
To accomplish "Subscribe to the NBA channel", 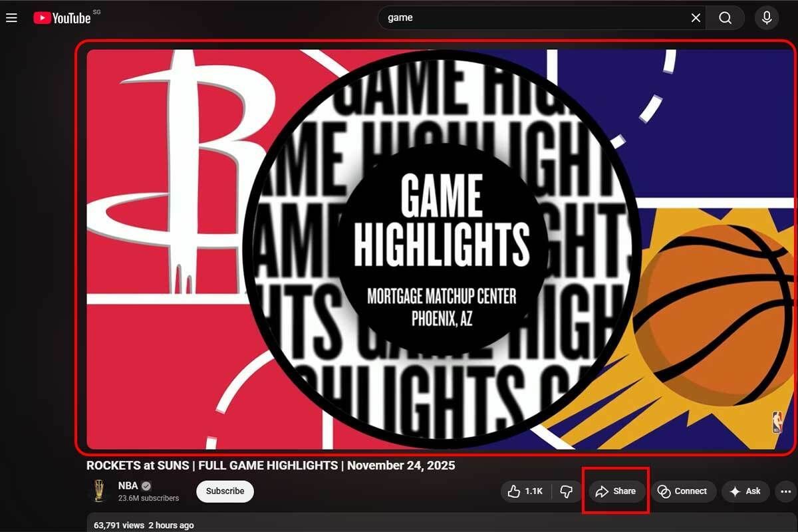I will (225, 491).
